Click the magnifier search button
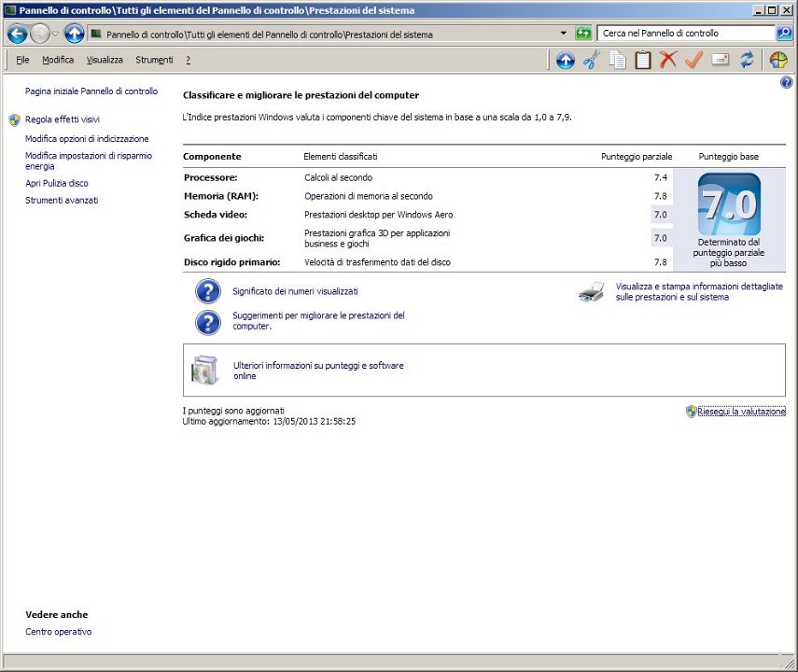 (x=784, y=34)
